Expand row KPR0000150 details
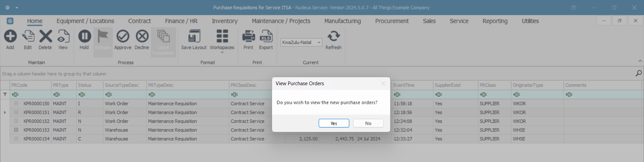This screenshot has height=162, width=644. click(x=16, y=104)
